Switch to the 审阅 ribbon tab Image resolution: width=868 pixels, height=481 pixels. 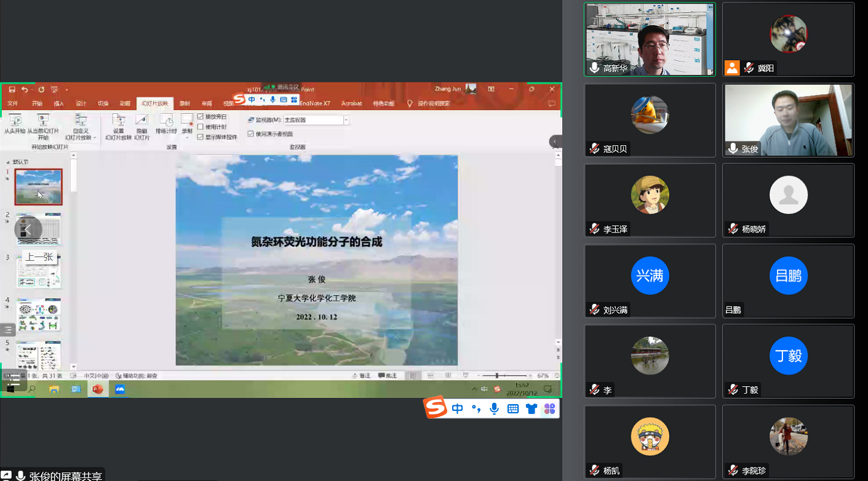207,103
